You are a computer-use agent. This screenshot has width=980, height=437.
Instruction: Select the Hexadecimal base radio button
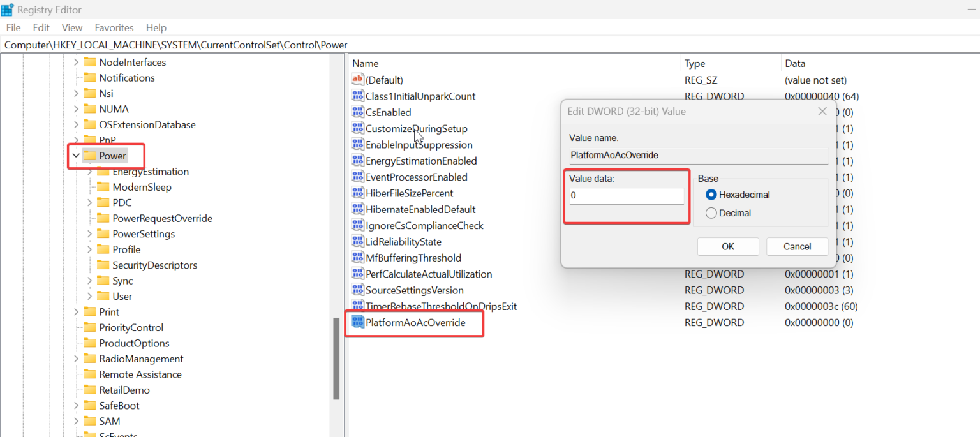click(711, 195)
